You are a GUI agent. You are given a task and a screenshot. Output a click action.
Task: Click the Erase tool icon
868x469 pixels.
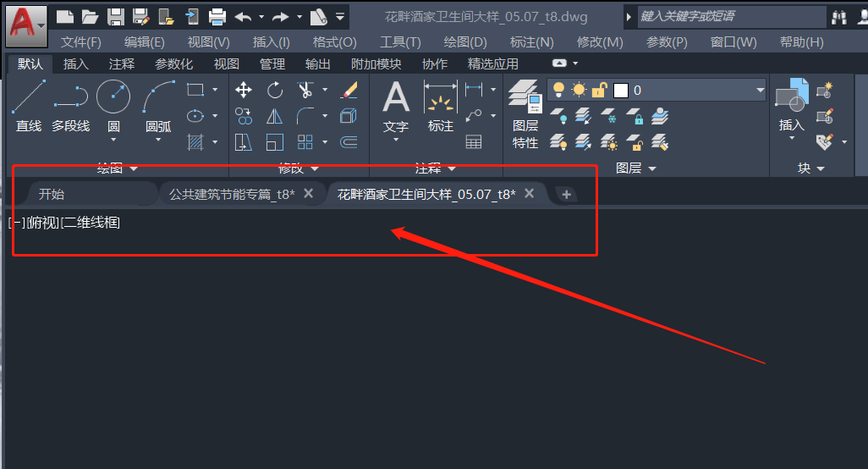coord(349,91)
